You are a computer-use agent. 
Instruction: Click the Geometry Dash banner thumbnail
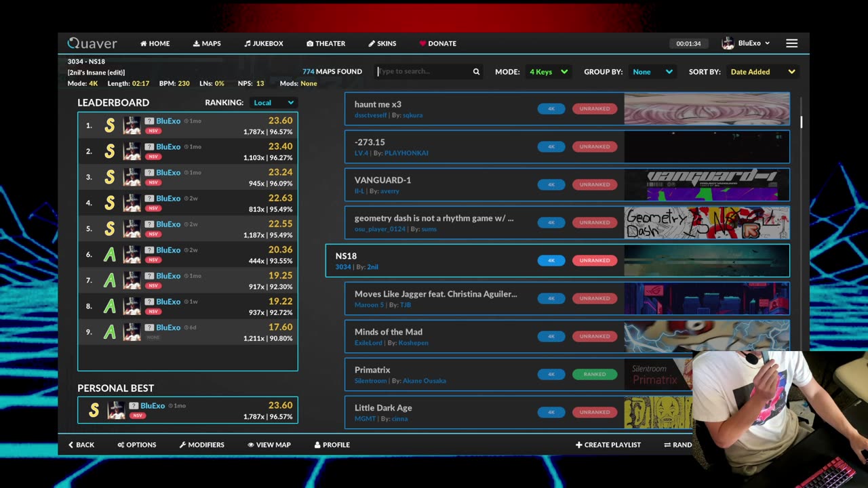[x=707, y=222]
